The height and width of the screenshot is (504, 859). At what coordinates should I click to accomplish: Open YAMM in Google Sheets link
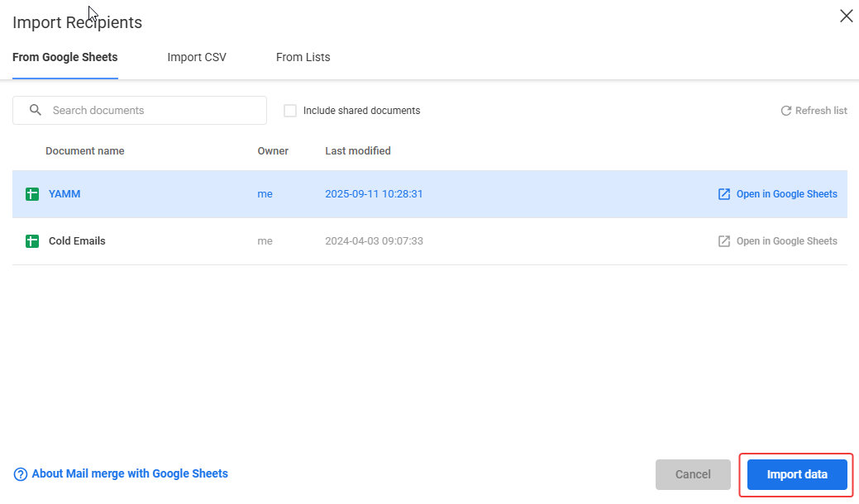click(x=786, y=194)
